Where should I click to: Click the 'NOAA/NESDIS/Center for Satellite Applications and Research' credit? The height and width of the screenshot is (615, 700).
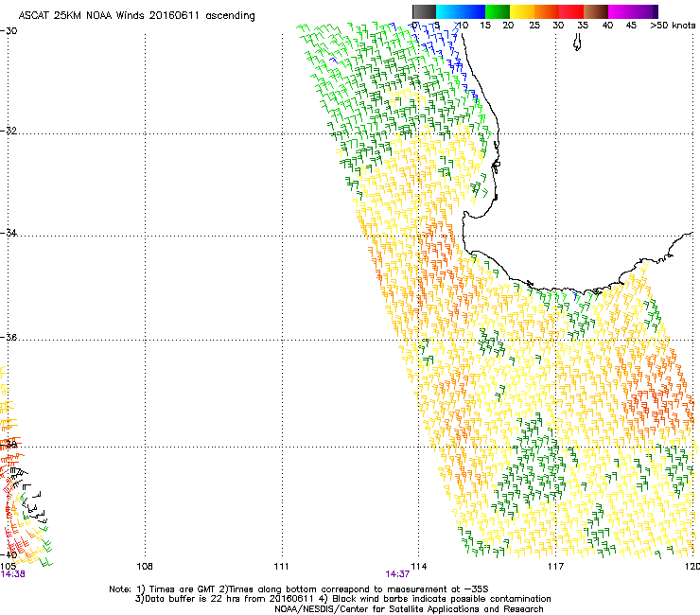(x=409, y=609)
